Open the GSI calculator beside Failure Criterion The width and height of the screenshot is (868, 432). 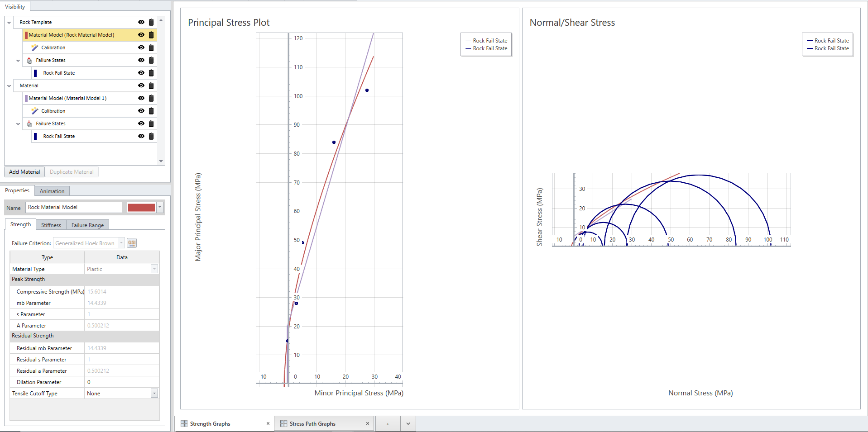(132, 243)
